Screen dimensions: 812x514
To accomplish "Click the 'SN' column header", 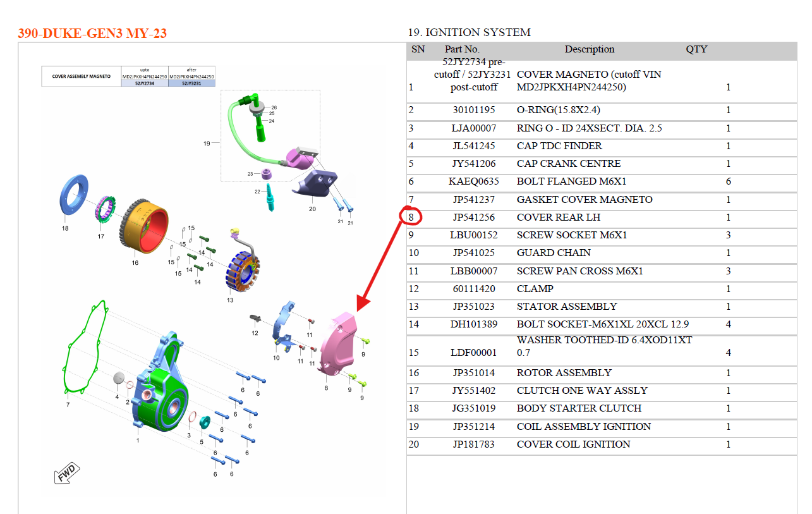I will click(x=418, y=49).
